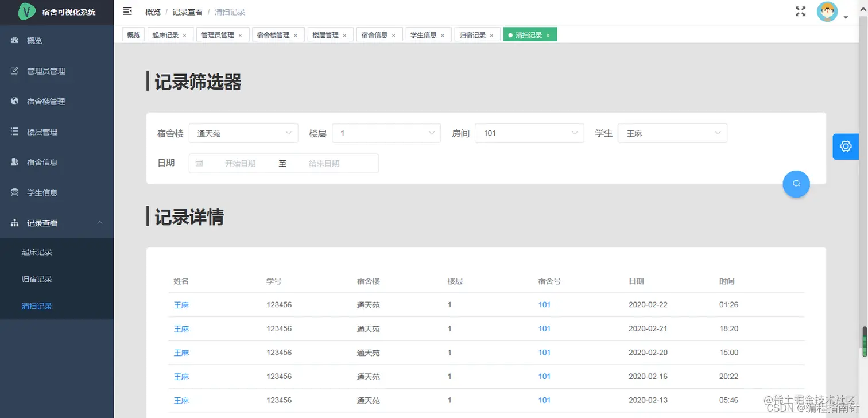
Task: Click the 2020-02-20 date cell
Action: click(x=648, y=353)
